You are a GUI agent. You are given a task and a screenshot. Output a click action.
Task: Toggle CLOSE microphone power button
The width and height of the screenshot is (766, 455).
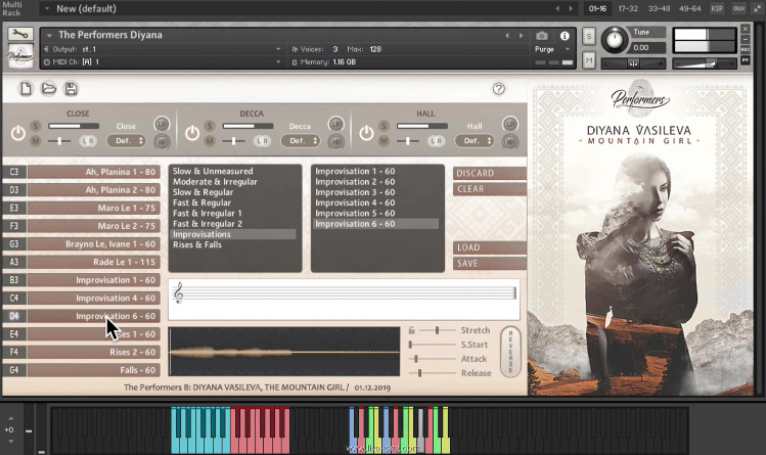[x=18, y=133]
